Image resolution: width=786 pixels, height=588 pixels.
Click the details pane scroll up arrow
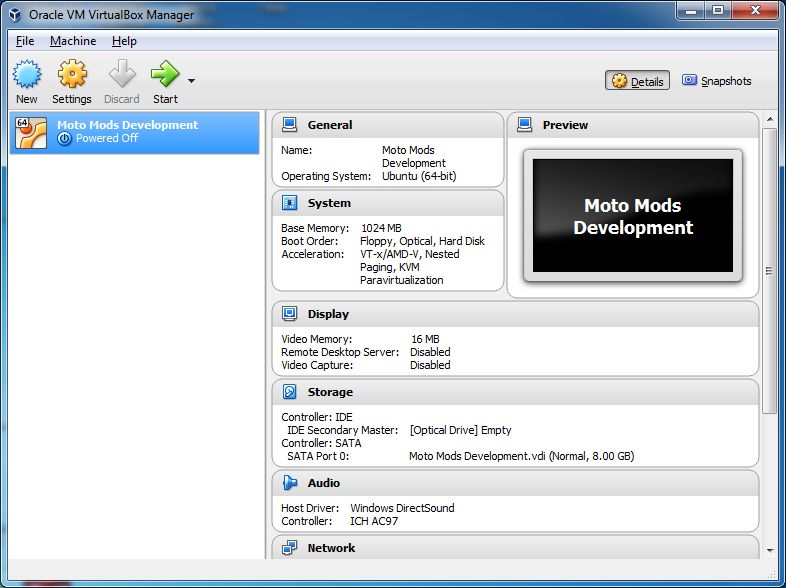tap(770, 119)
